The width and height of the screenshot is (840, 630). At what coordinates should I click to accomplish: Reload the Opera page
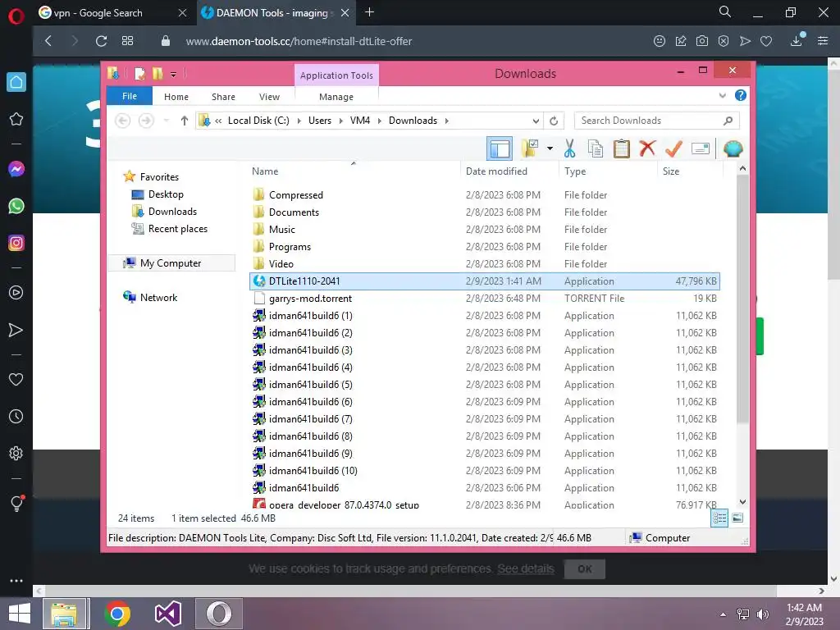pyautogui.click(x=101, y=41)
